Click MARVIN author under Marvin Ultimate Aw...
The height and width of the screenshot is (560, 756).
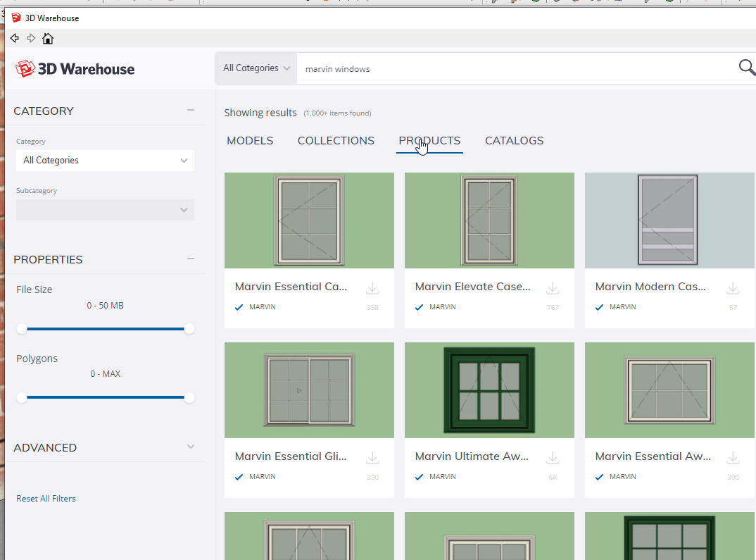pos(443,477)
